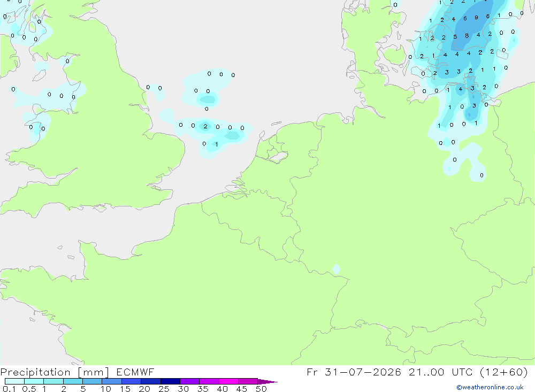This screenshot has height=392, width=535.
Task: Select the date text 'Fr 31-07-2026'
Action: (354, 372)
